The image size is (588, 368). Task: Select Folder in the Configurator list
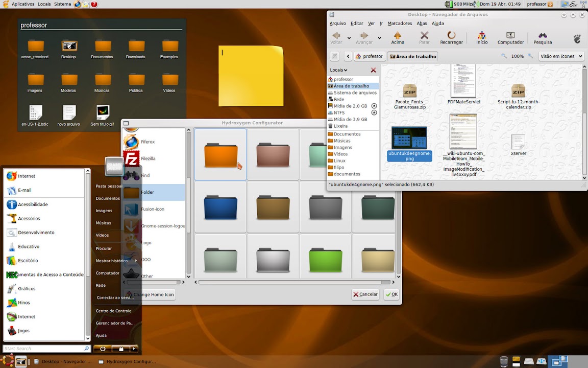pos(154,192)
